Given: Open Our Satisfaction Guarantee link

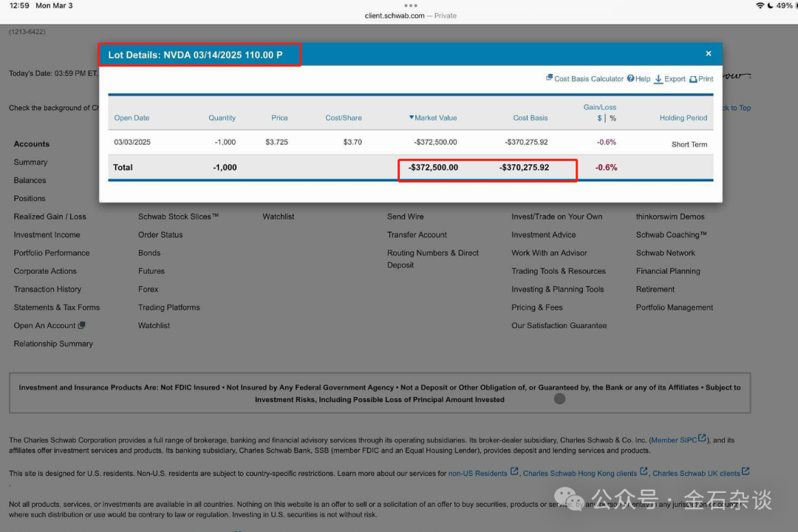Looking at the screenshot, I should 559,325.
